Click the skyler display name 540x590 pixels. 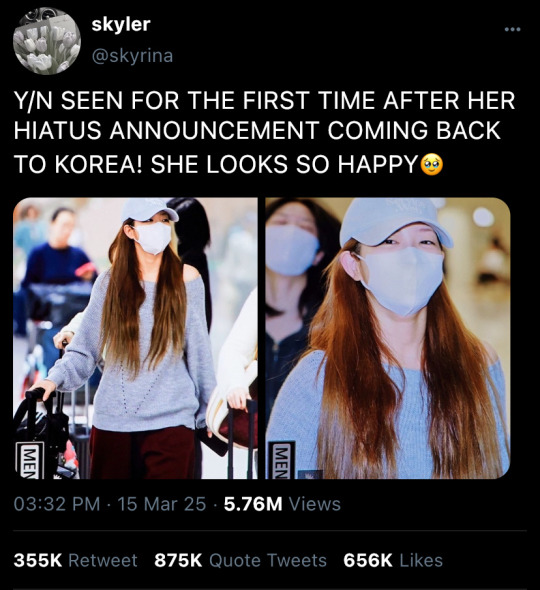(x=121, y=24)
